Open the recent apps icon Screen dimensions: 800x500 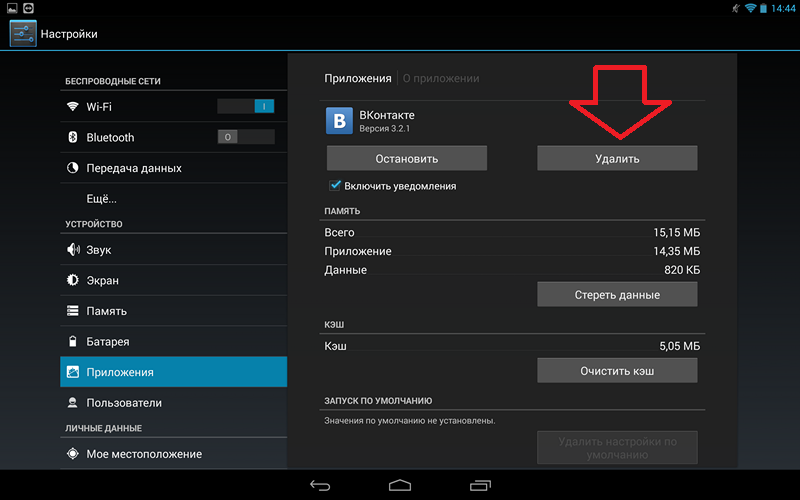coord(480,485)
